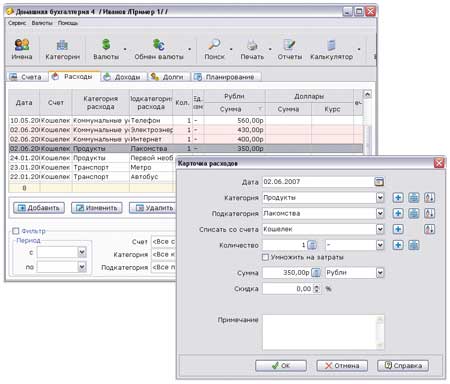The image size is (450, 384).
Task: Click the Отмена button
Action: (x=342, y=366)
